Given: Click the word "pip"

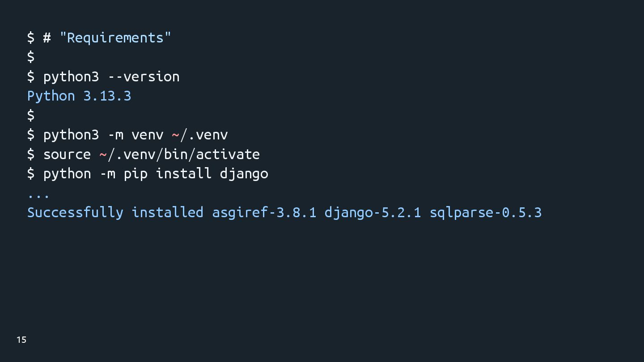Looking at the screenshot, I should (136, 173).
